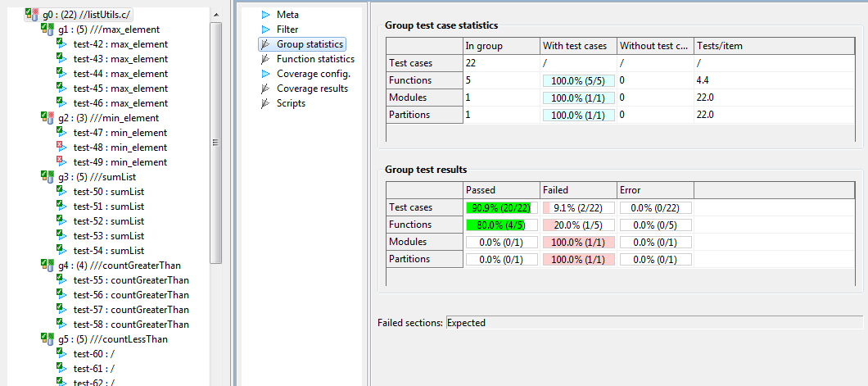This screenshot has width=868, height=386.
Task: Click the arrow icon next to Meta
Action: pyautogui.click(x=265, y=15)
